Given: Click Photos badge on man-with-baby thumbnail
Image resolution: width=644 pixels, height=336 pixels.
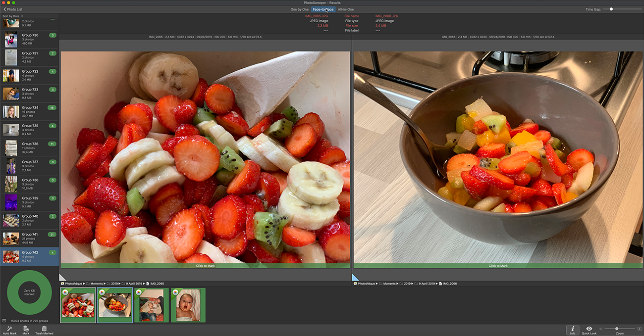Looking at the screenshot, I should (139, 292).
